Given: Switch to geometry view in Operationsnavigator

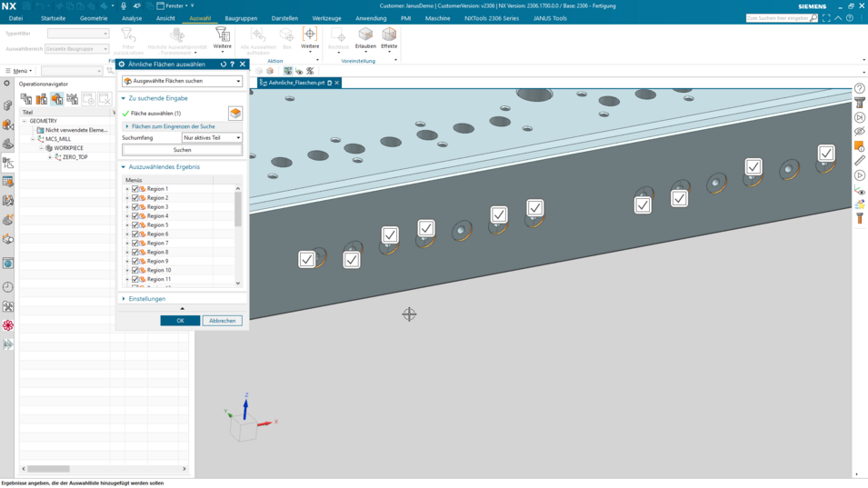Looking at the screenshot, I should click(57, 99).
